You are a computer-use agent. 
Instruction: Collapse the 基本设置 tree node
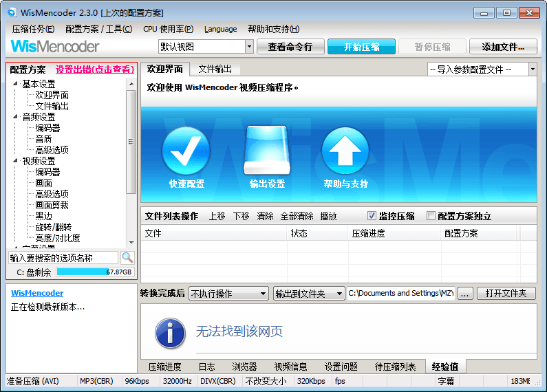pos(15,83)
